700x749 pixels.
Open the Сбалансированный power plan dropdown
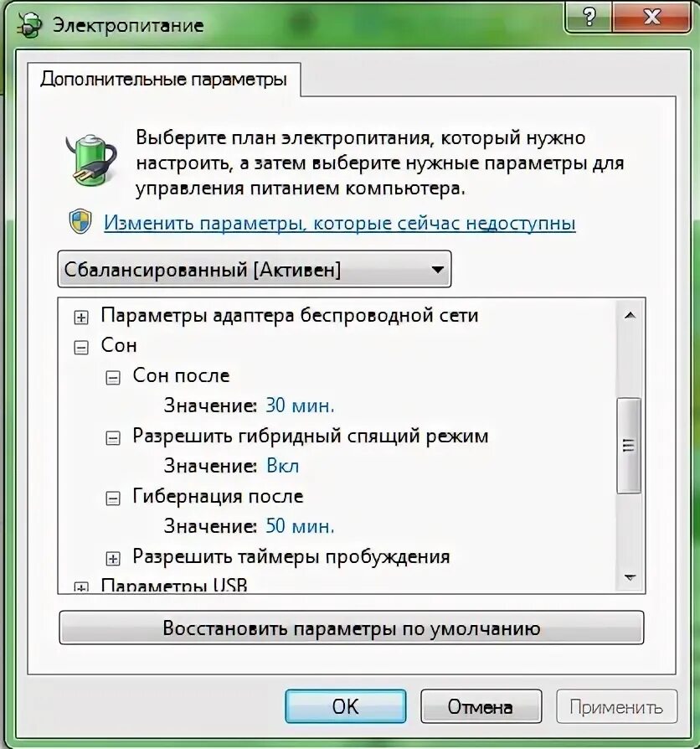tap(255, 269)
